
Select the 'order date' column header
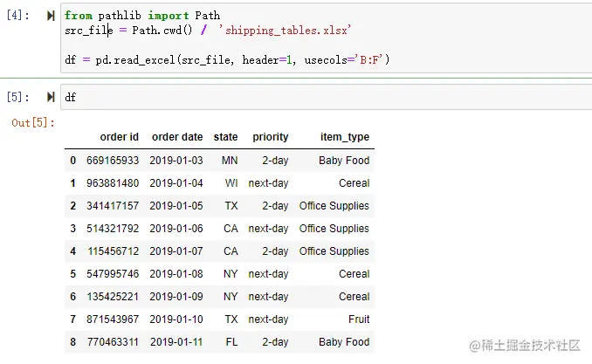click(x=177, y=137)
